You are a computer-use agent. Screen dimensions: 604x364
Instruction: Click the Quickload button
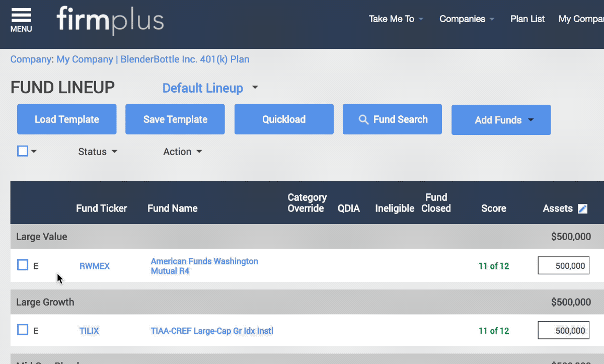(x=284, y=119)
